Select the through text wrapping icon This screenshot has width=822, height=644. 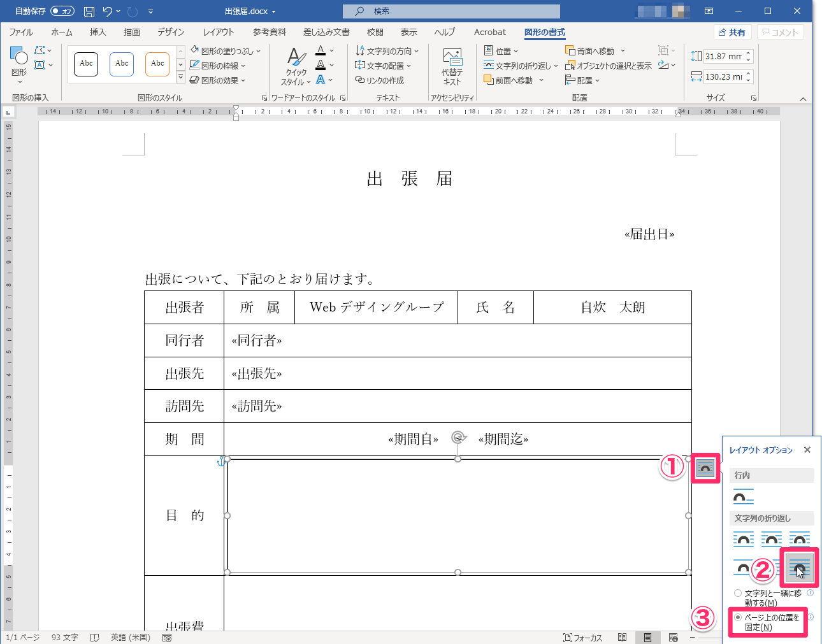coord(800,539)
